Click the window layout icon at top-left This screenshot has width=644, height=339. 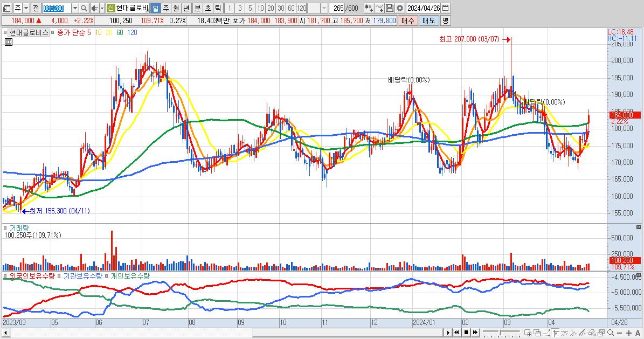[x=7, y=8]
